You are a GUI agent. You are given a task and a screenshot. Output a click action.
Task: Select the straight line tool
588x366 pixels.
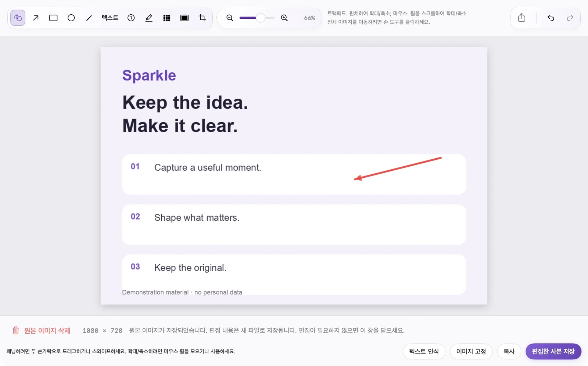(x=89, y=18)
